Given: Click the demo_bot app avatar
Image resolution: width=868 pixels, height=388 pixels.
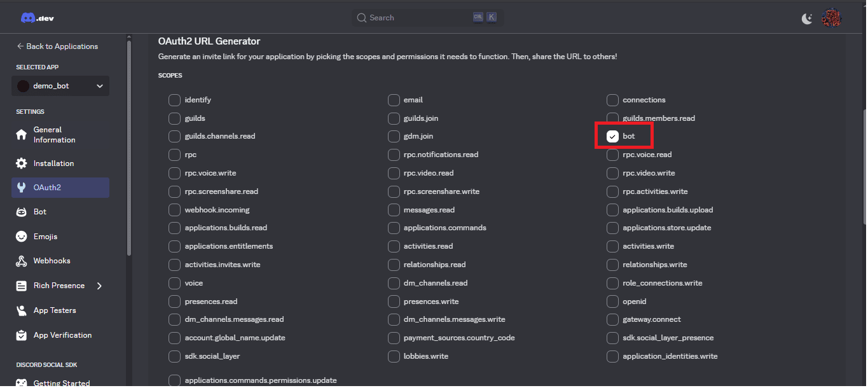Looking at the screenshot, I should 23,86.
